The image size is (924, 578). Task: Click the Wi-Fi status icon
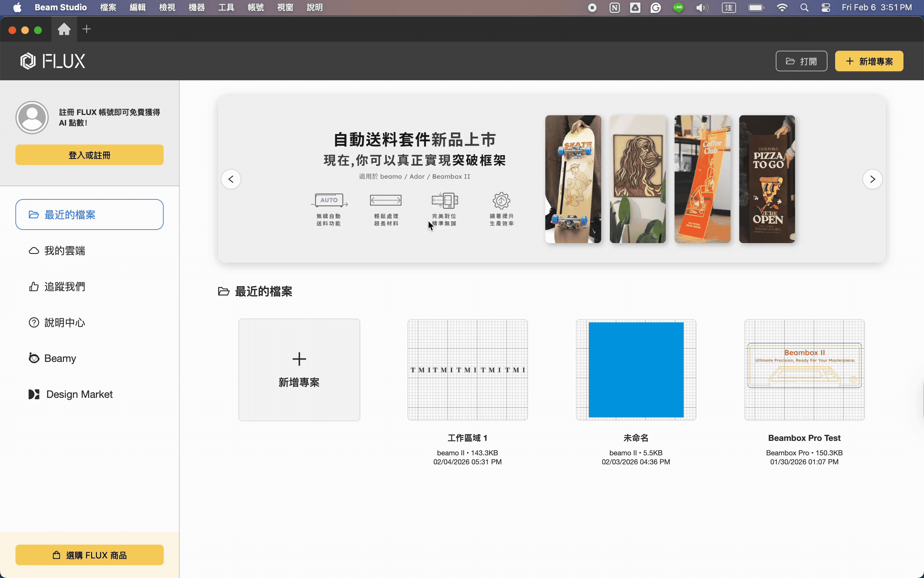click(x=782, y=8)
